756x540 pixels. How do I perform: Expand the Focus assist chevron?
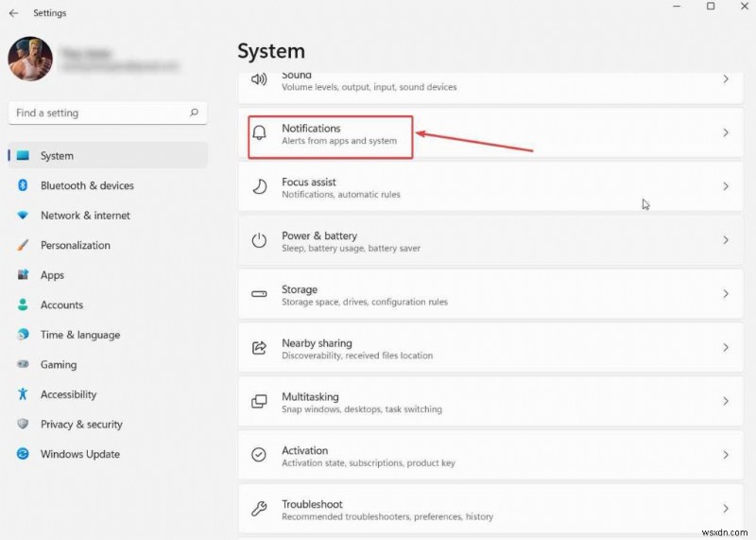click(726, 186)
